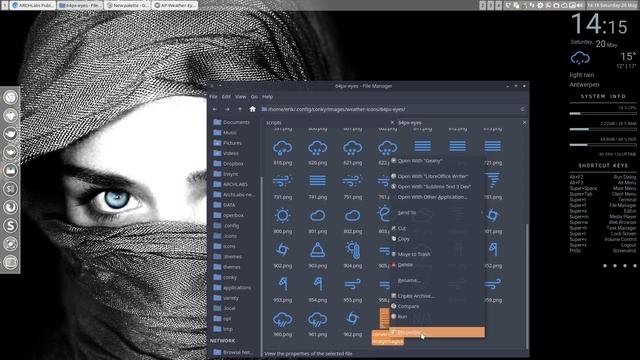640x360 pixels.
Task: Select Browse Network in sidebar
Action: tap(233, 352)
